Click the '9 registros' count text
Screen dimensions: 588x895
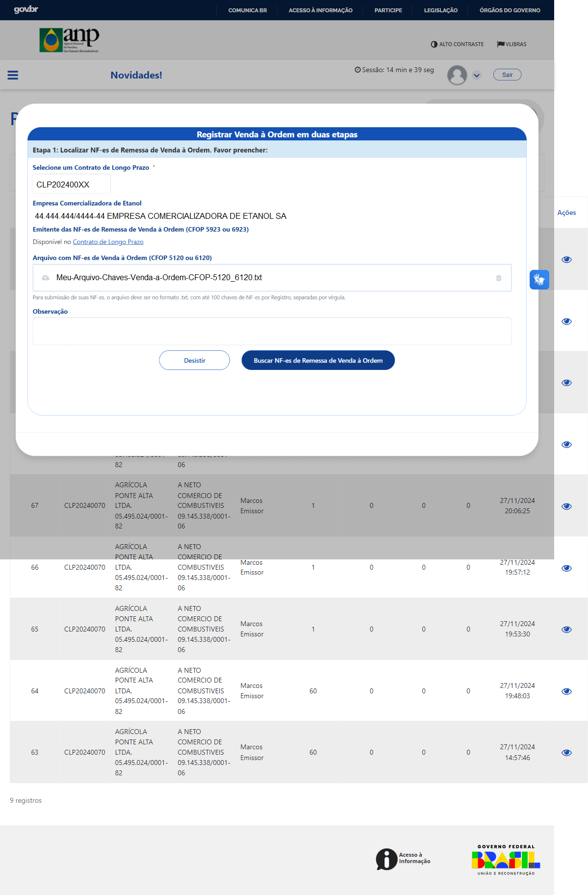(26, 800)
